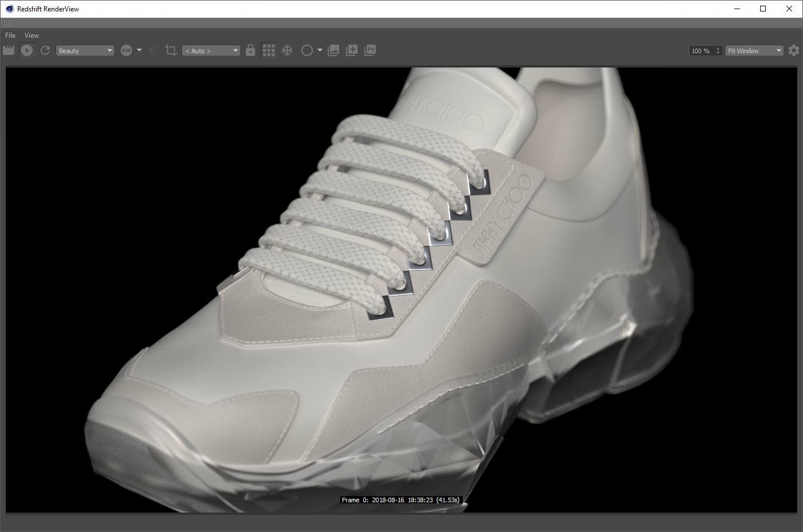Expand the arrow beside the circle icon
Screen dimensions: 803x532
click(x=320, y=50)
